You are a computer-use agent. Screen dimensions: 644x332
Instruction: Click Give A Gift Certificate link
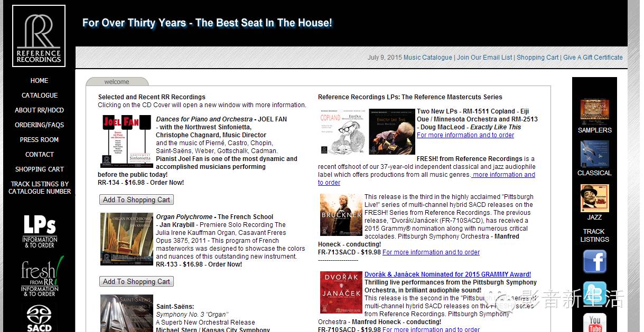coord(593,58)
